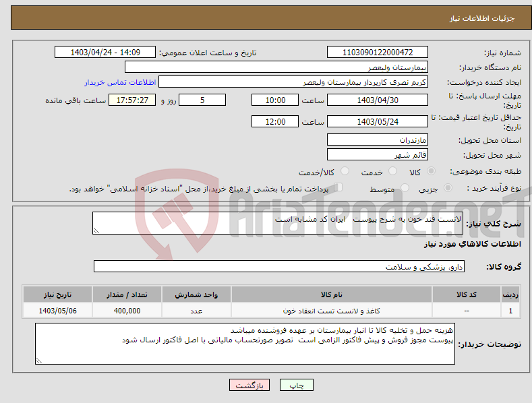Select the کالا/خدمت radio button

coord(345,171)
